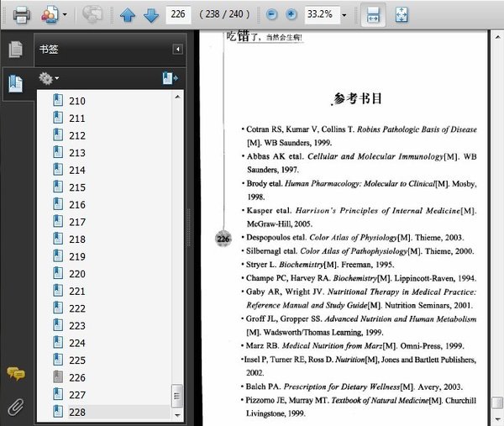The width and height of the screenshot is (504, 426).
Task: Toggle the Bookmarks panel icon
Action: click(15, 83)
